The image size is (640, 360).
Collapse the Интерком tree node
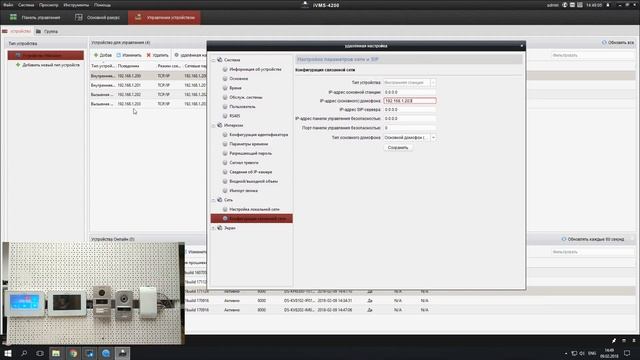point(213,125)
